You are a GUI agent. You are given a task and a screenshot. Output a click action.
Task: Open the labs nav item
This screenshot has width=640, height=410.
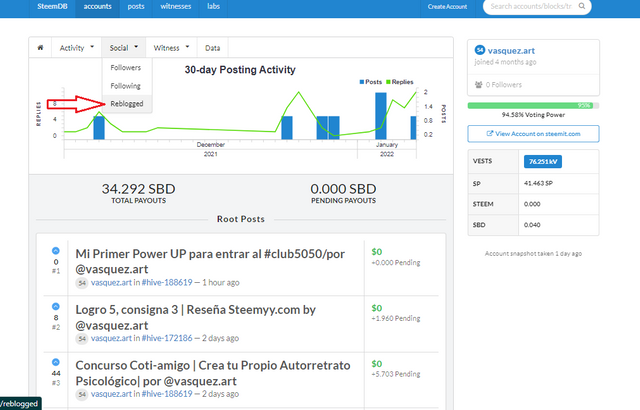click(x=213, y=7)
